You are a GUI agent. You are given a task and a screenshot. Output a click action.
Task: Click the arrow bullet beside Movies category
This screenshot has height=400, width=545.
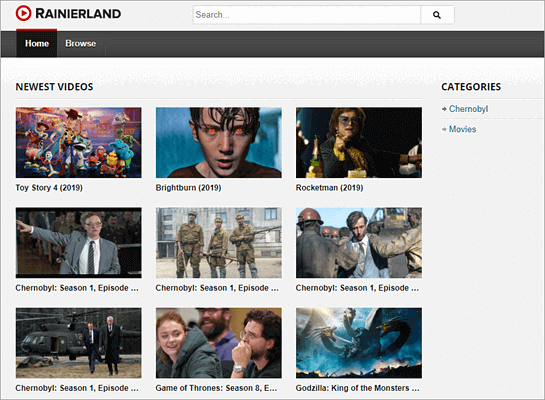point(444,129)
